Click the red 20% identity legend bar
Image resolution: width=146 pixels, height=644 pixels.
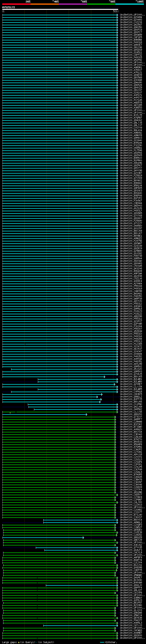point(16,4)
